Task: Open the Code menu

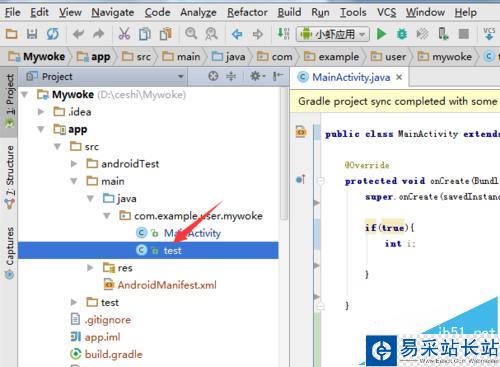Action: click(157, 12)
